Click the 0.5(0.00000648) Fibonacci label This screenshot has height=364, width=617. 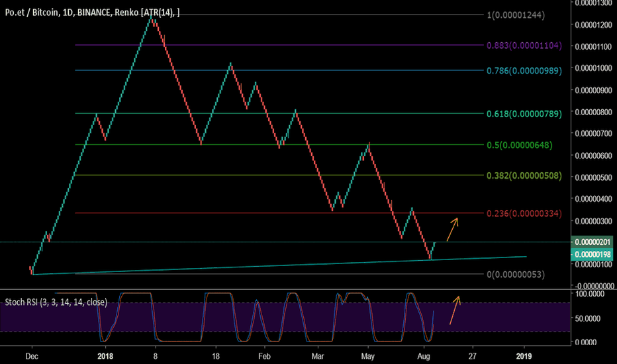pos(520,145)
